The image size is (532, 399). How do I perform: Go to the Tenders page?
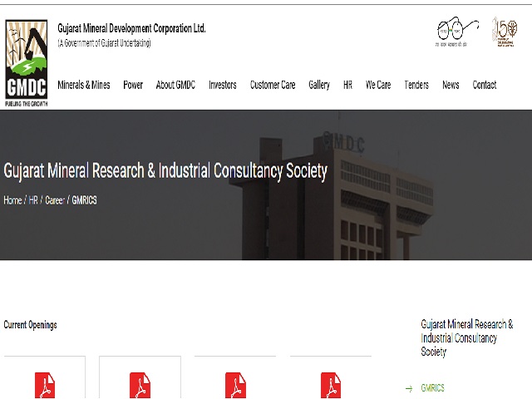[x=416, y=85]
